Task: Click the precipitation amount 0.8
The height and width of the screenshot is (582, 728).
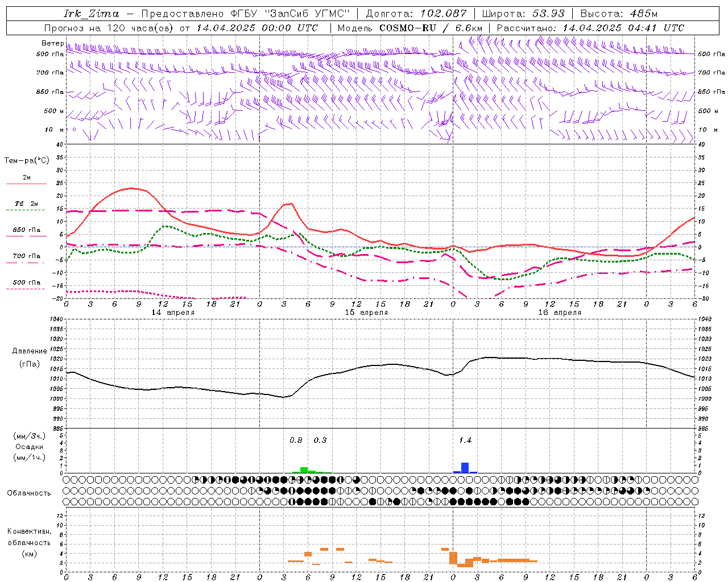Action: click(296, 440)
